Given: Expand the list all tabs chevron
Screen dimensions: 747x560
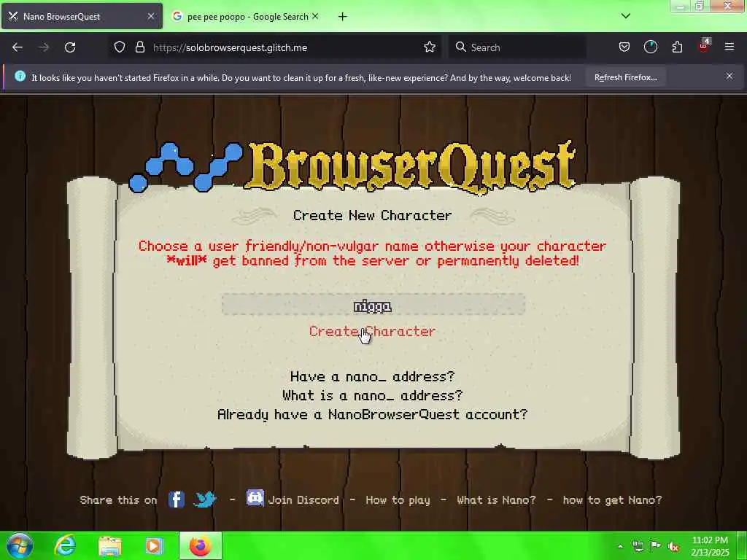Looking at the screenshot, I should tap(626, 16).
